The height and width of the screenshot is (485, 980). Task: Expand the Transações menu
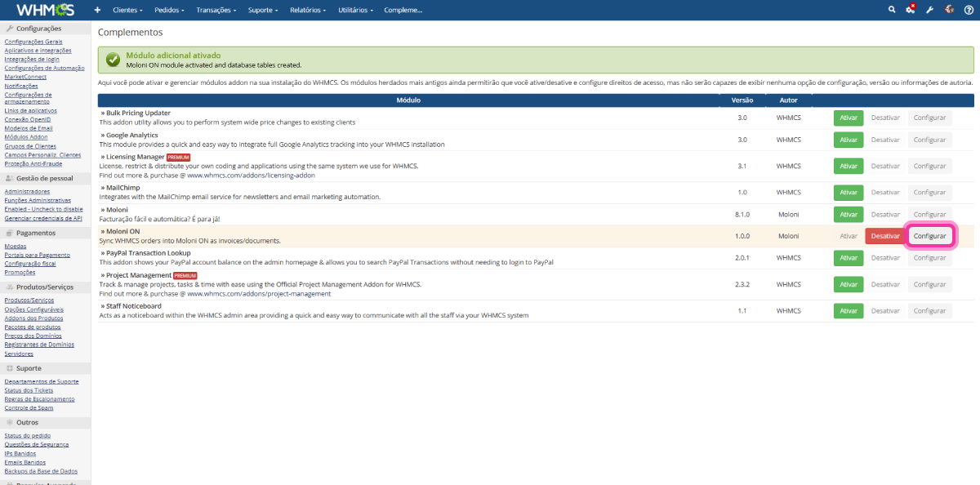coord(216,10)
